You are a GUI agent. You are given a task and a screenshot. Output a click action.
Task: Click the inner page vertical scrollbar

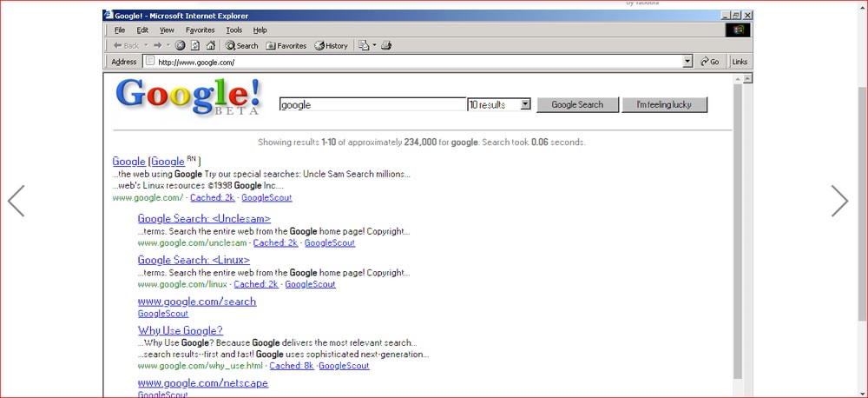[x=738, y=232]
